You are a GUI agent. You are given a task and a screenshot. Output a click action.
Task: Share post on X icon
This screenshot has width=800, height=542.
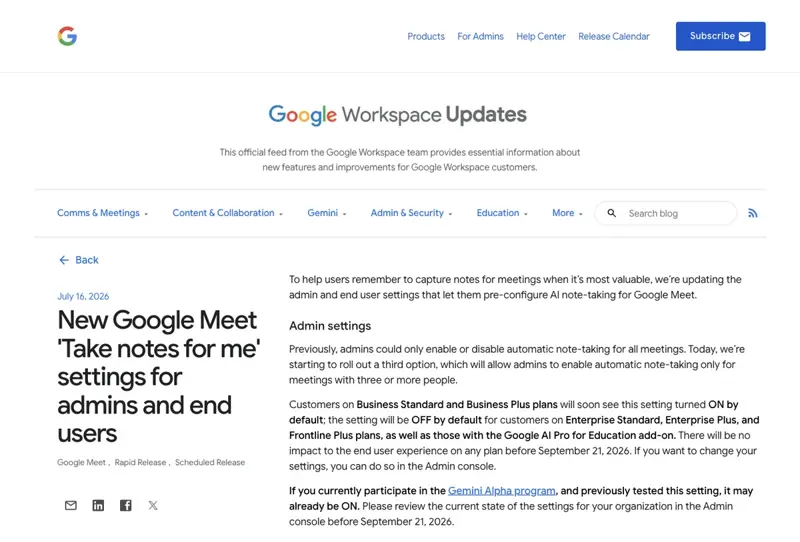(x=153, y=505)
